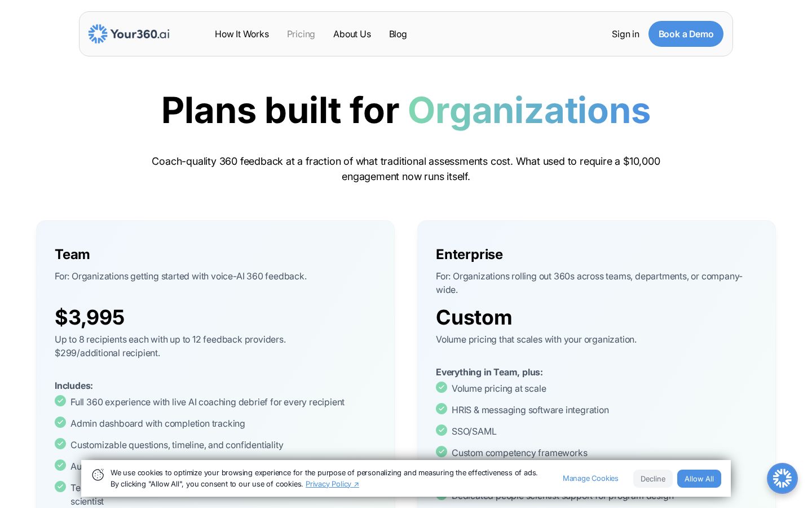Click 'SSO/SAML' feature text

pyautogui.click(x=474, y=431)
